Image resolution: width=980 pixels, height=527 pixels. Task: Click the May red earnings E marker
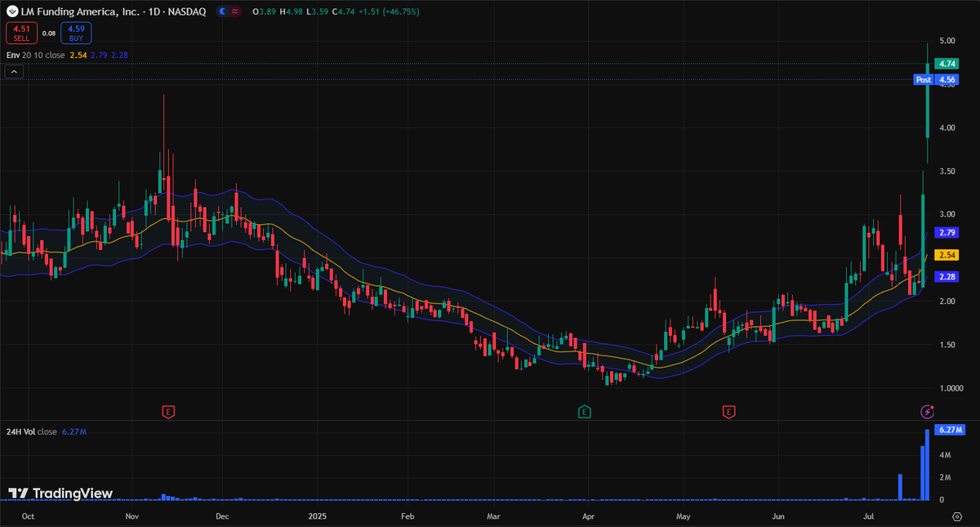[x=728, y=411]
